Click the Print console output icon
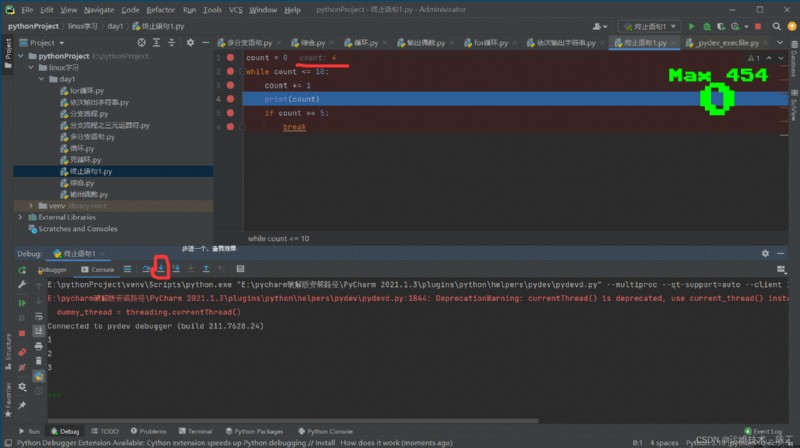This screenshot has height=448, width=800. point(39,346)
